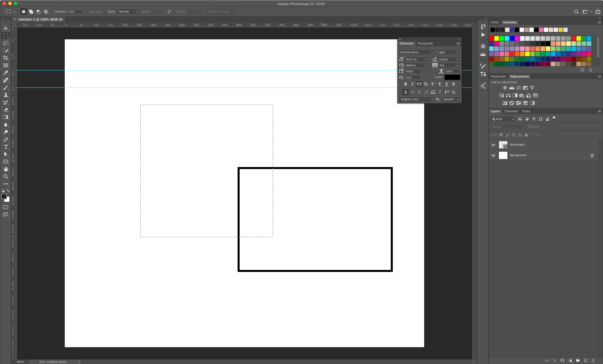Select the Crop tool
603x364 pixels.
[6, 58]
